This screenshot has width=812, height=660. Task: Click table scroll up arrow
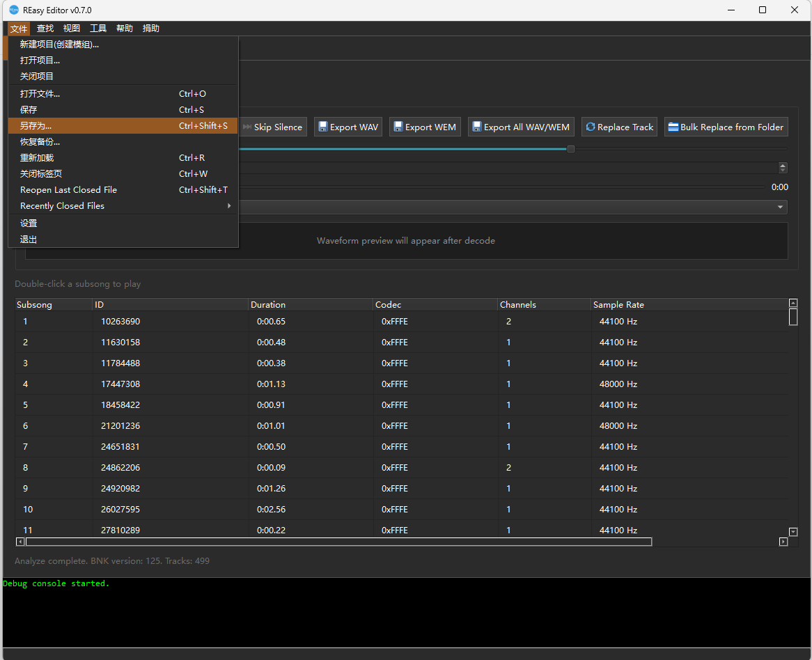point(793,303)
